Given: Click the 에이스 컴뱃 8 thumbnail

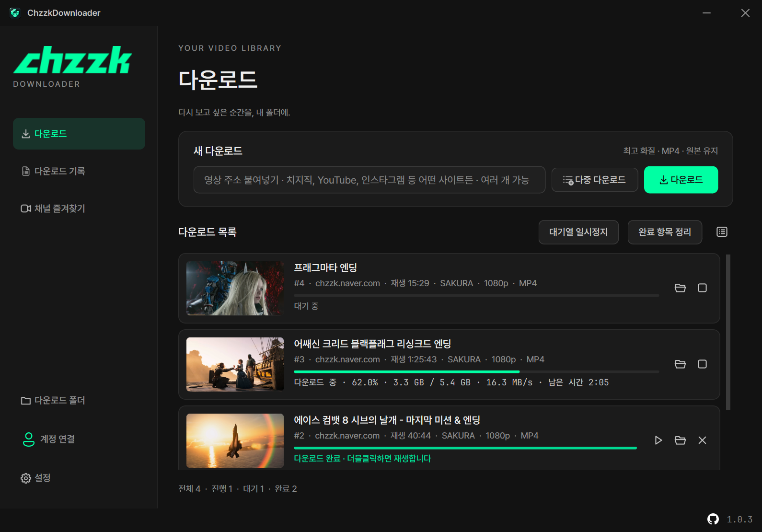Looking at the screenshot, I should coord(235,440).
